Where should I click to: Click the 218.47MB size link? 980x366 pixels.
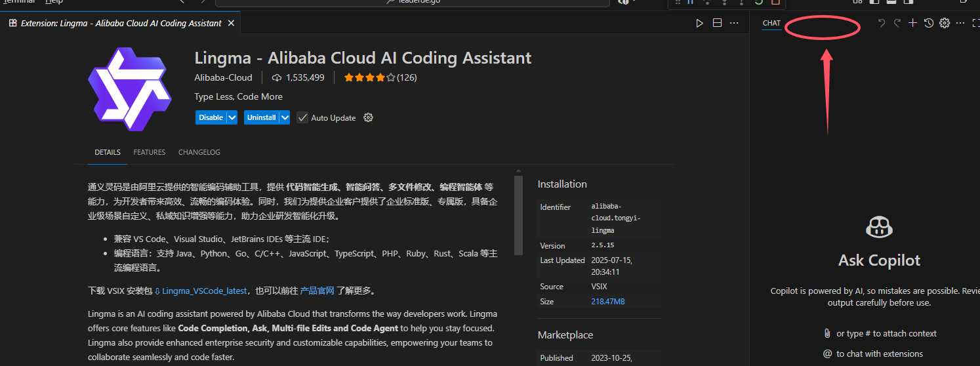pyautogui.click(x=608, y=302)
